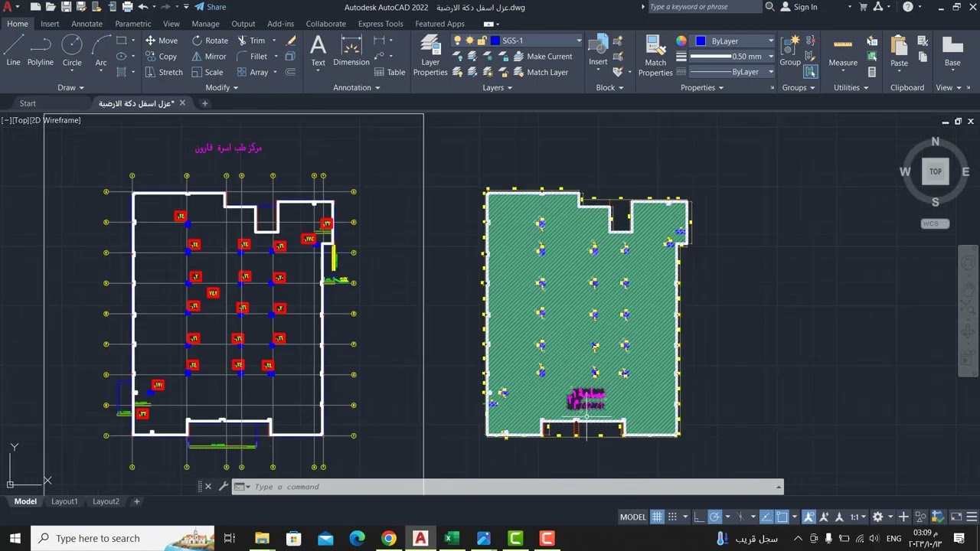Viewport: 980px width, 551px height.
Task: Activate the Scale command
Action: coord(207,72)
